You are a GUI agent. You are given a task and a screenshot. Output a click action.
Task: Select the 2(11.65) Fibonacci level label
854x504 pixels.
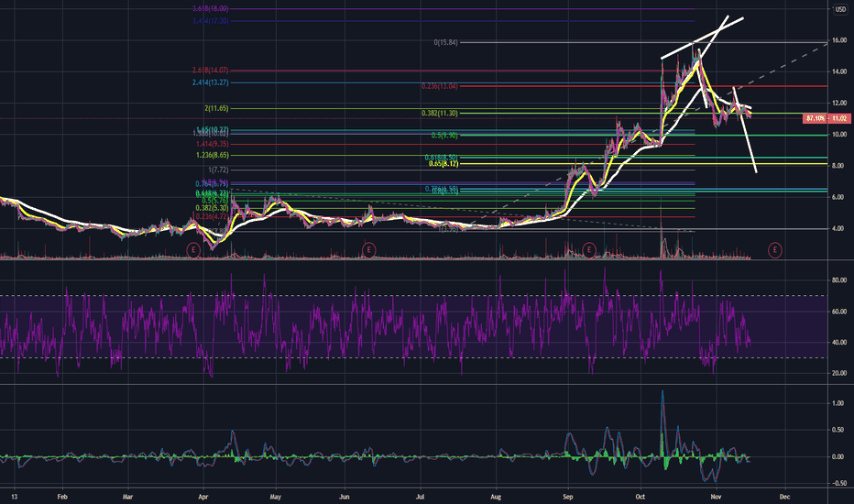[217, 108]
